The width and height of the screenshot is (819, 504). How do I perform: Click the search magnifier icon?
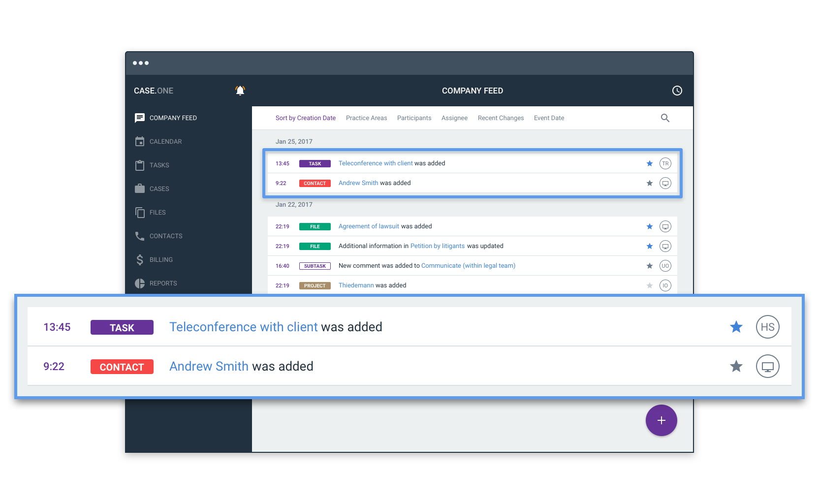(x=665, y=118)
